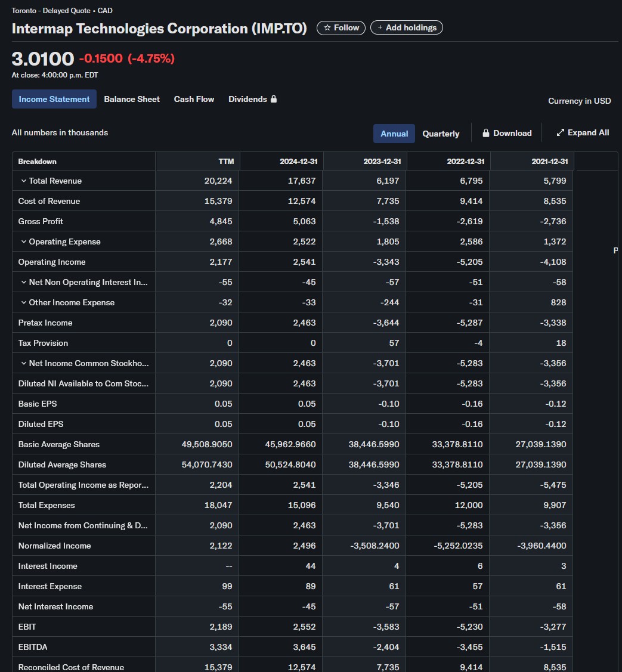Click the 2023-12-31 column header
This screenshot has width=622, height=672.
pos(365,162)
